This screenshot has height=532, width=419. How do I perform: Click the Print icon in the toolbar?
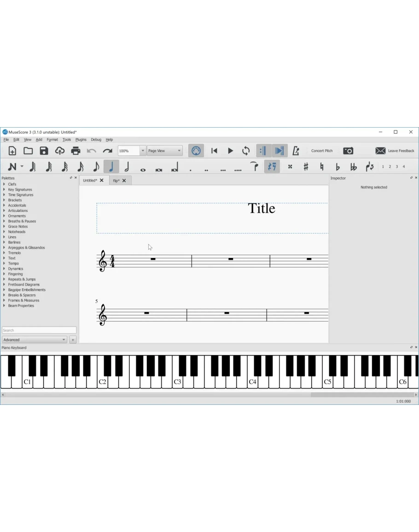click(76, 151)
